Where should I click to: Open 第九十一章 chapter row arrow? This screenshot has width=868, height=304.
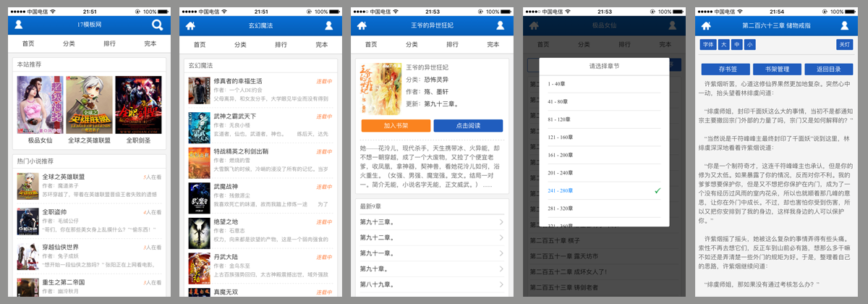tap(501, 253)
